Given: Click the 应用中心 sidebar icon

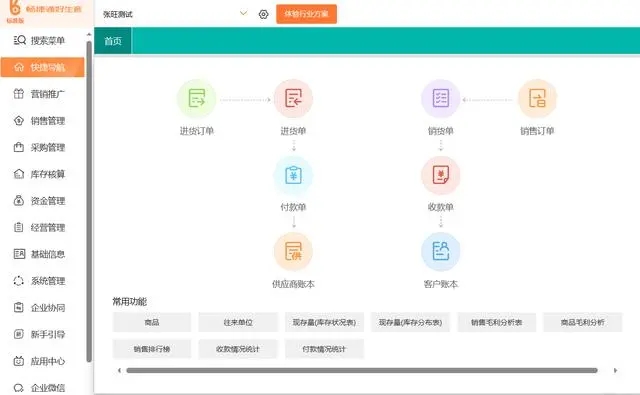Looking at the screenshot, I should (19, 361).
